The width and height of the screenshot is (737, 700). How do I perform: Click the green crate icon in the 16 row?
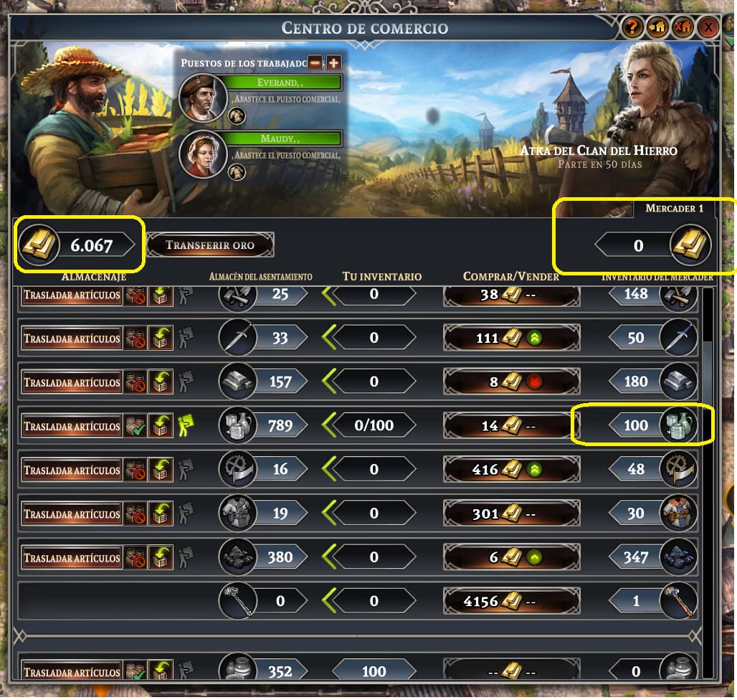161,470
